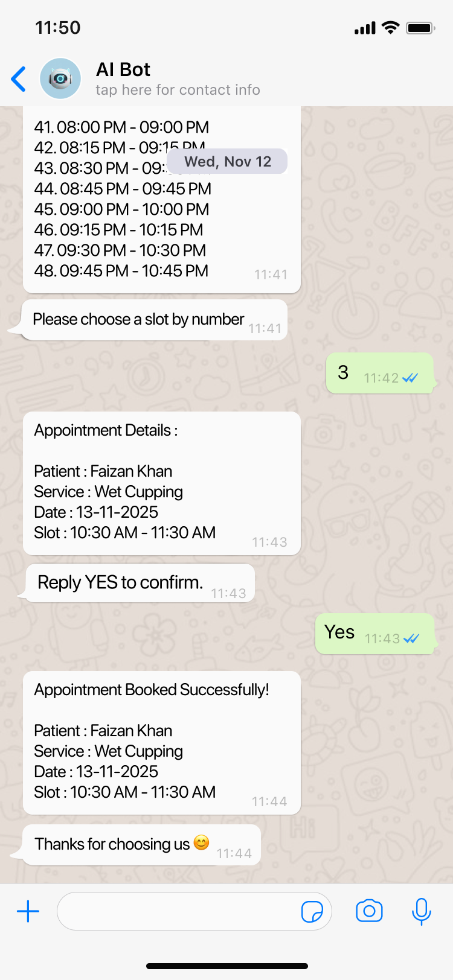Tap the back chevron to return to chats
The height and width of the screenshot is (980, 453).
click(x=18, y=78)
